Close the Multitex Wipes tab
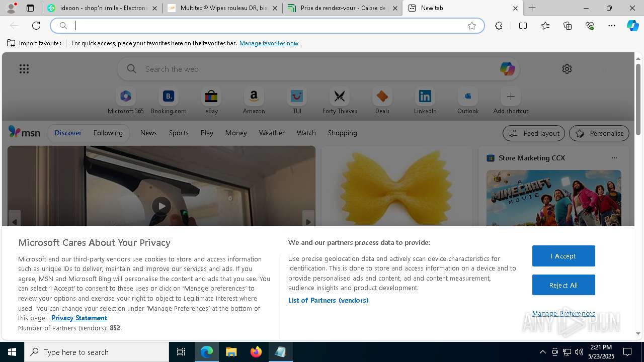The height and width of the screenshot is (362, 644). pos(275,8)
